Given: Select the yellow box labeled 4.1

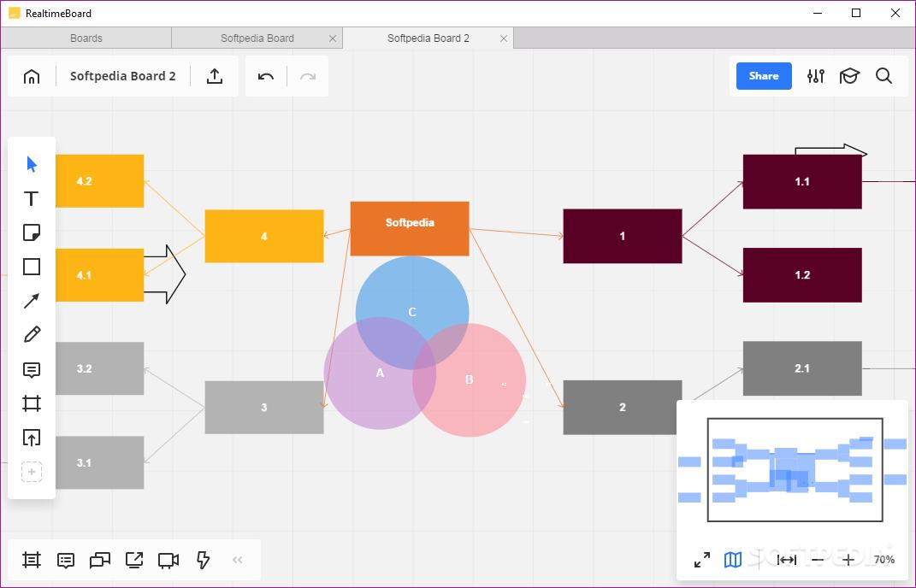Looking at the screenshot, I should (99, 275).
